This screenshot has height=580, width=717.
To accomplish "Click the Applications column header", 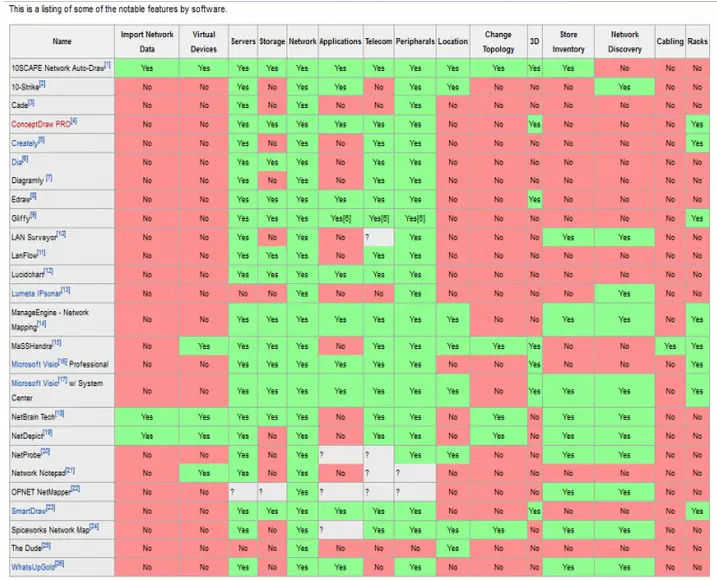I will point(340,42).
